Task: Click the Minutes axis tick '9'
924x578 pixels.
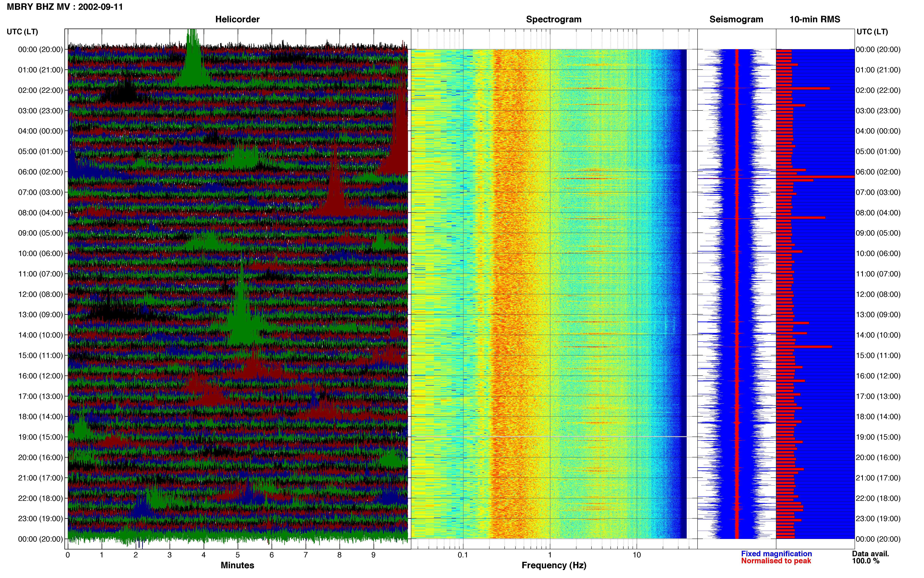Action: (x=373, y=555)
